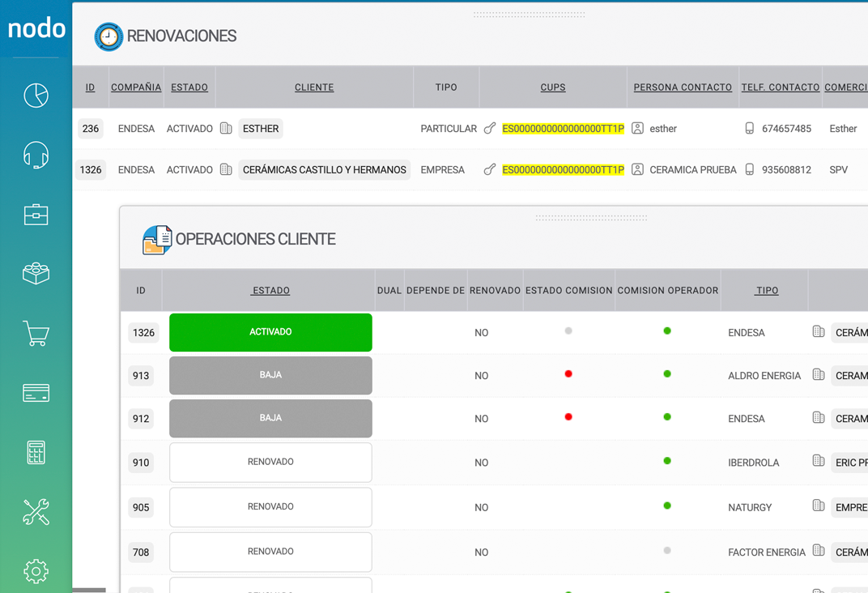
Task: Sort operaciones by ESTADO header
Action: [x=270, y=291]
